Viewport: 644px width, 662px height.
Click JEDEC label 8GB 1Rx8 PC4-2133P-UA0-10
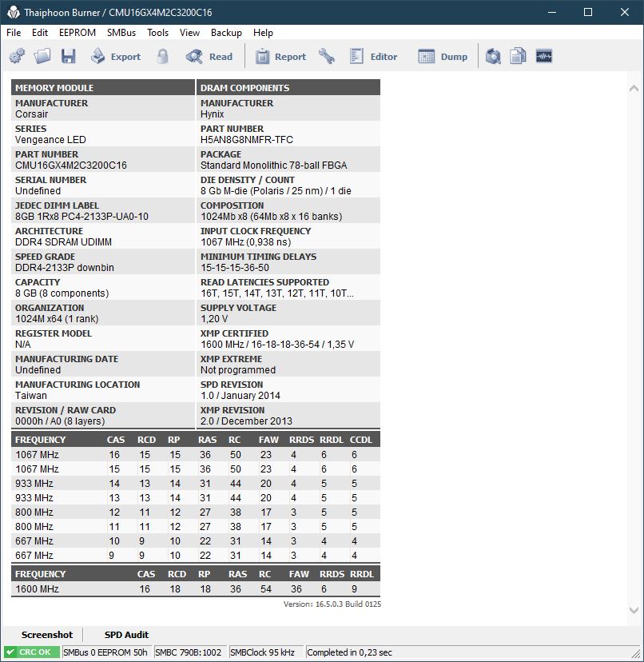pos(81,216)
